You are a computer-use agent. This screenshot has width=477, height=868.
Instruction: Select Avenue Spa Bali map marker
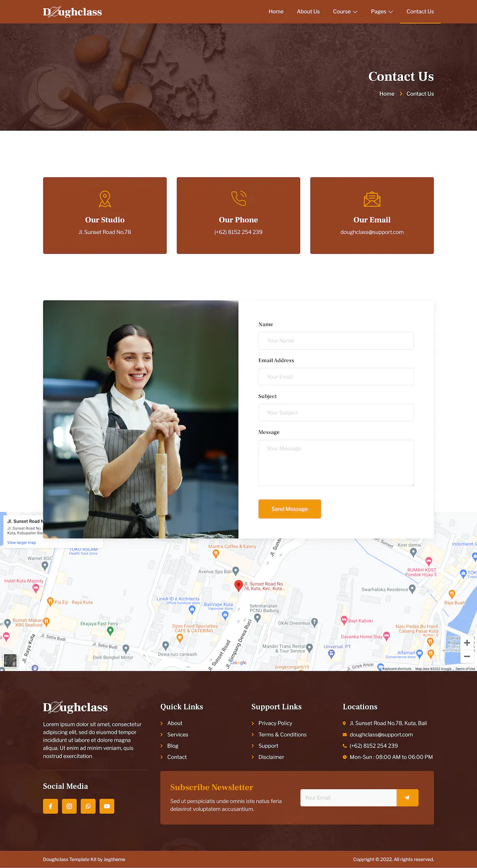[x=236, y=572]
